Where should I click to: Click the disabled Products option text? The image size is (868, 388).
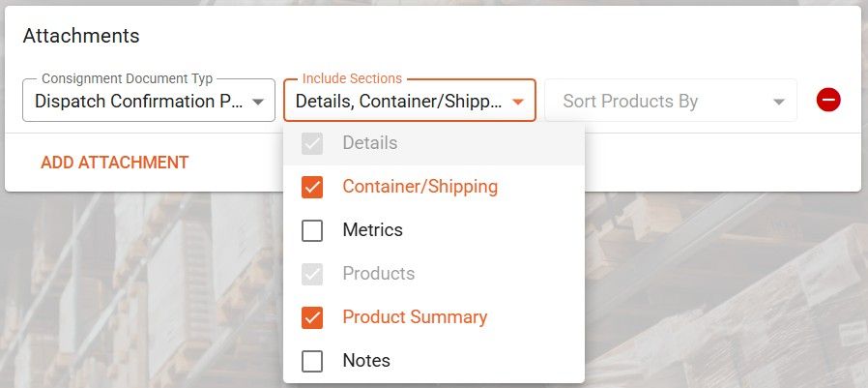[379, 274]
